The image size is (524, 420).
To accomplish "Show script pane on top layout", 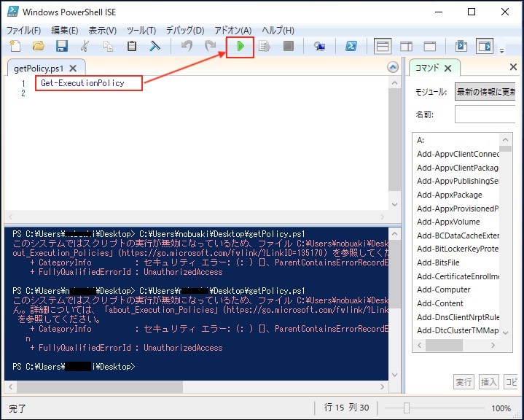I will 383,46.
